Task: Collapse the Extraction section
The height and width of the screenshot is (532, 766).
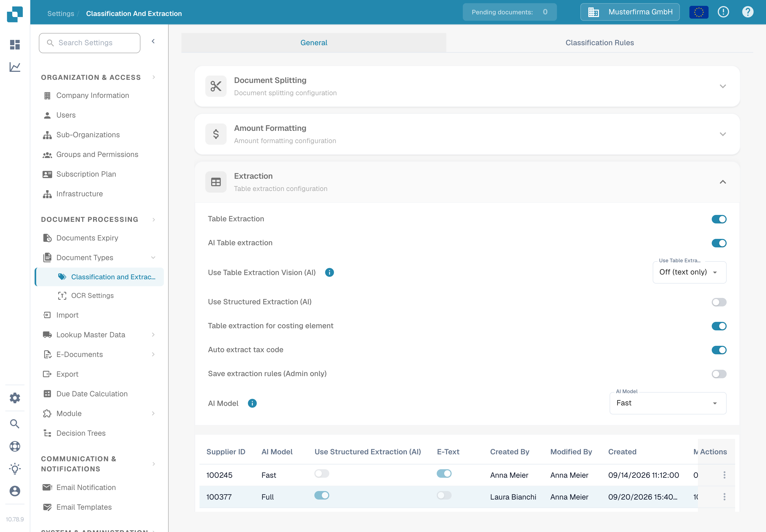Action: pyautogui.click(x=723, y=182)
